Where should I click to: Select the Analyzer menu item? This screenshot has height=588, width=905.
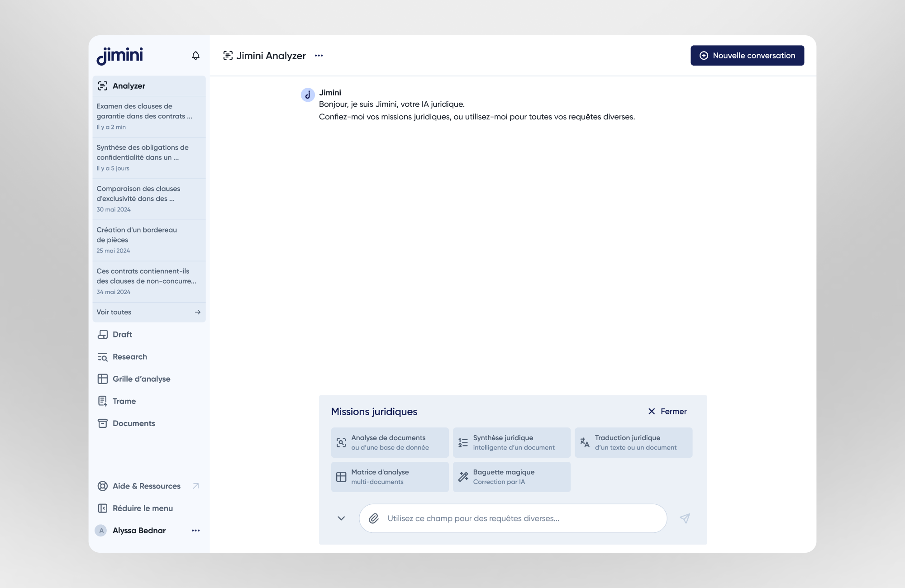tap(129, 86)
